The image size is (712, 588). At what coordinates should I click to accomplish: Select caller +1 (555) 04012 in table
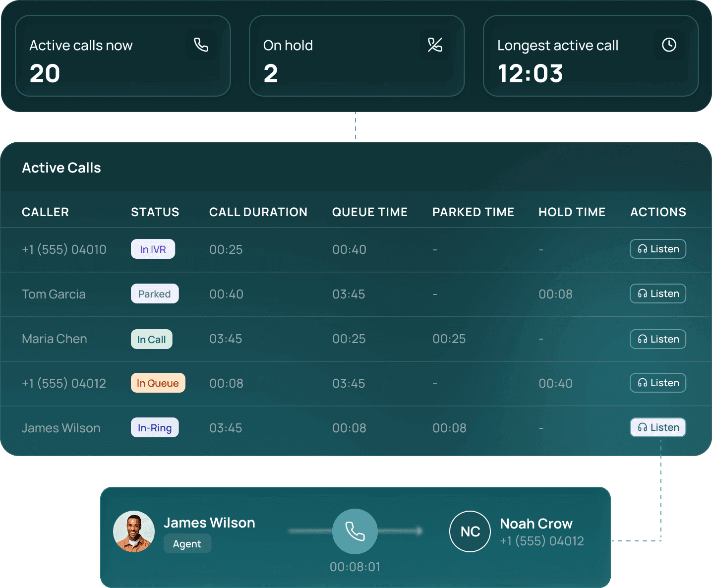pyautogui.click(x=64, y=383)
